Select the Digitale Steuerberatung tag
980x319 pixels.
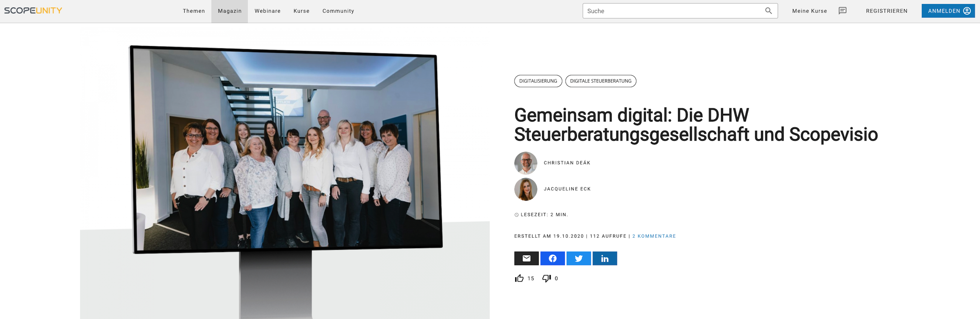(x=600, y=81)
